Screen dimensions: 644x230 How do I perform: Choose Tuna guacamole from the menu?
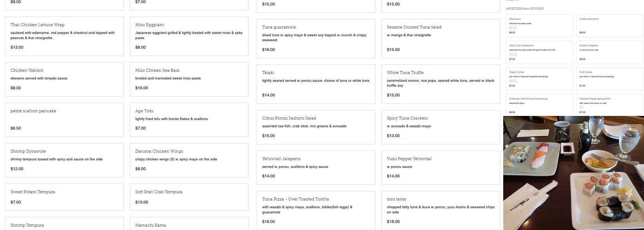tap(316, 39)
